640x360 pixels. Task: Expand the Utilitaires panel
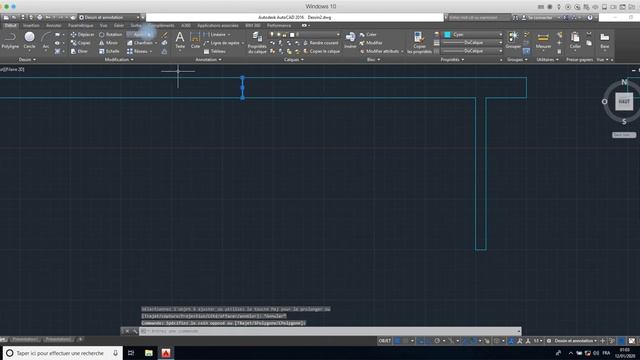547,60
